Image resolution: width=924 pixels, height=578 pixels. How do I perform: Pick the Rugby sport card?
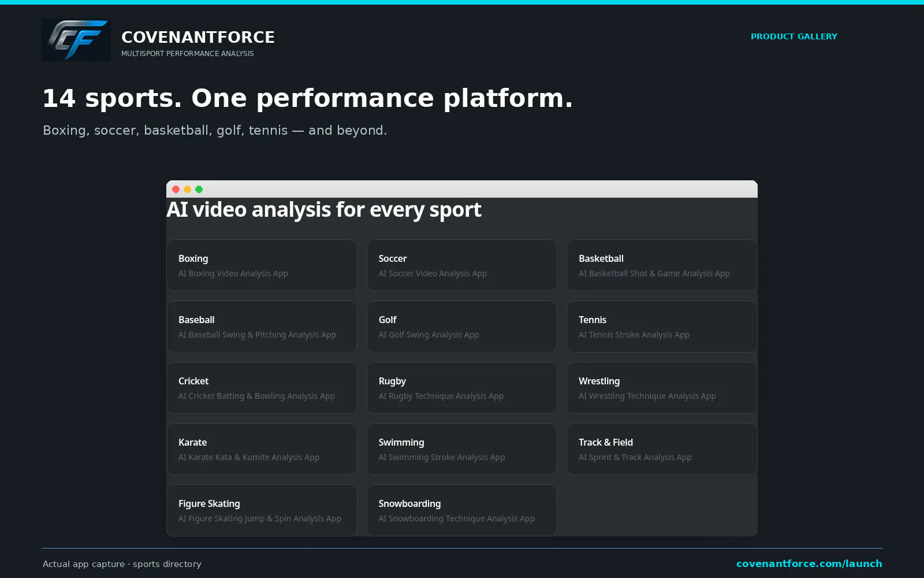pyautogui.click(x=462, y=388)
